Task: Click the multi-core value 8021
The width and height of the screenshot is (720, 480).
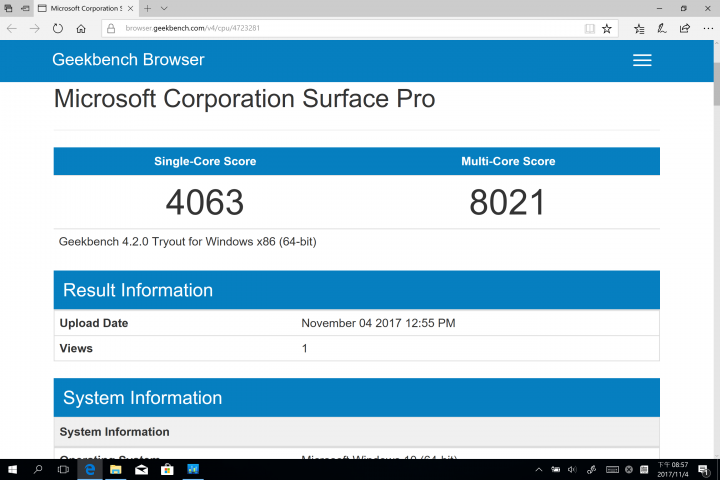Action: click(x=508, y=202)
